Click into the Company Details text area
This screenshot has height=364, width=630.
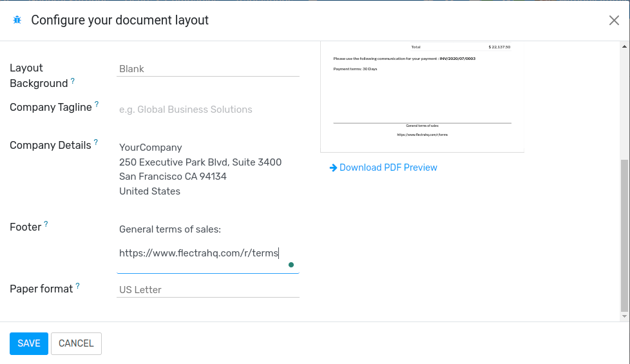pos(207,169)
